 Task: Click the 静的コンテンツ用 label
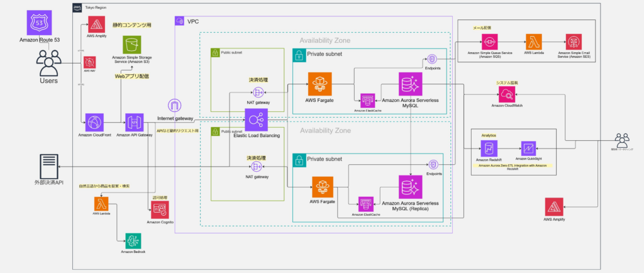click(x=131, y=25)
